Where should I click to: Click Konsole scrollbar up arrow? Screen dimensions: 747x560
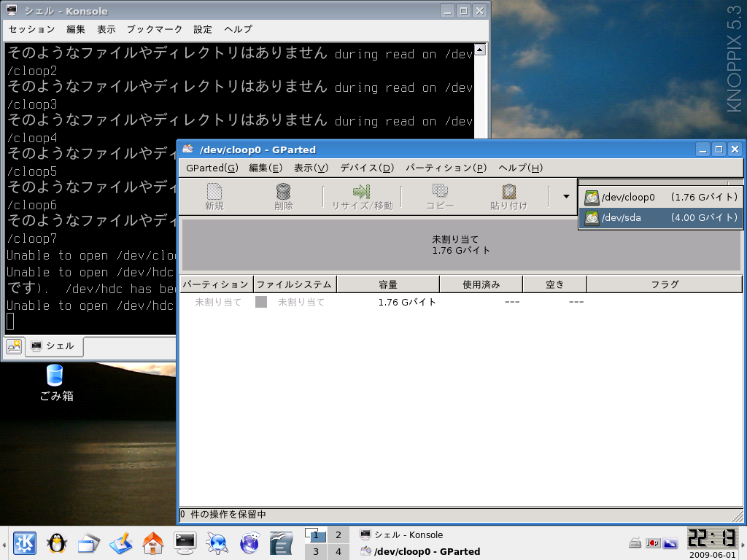click(x=480, y=50)
